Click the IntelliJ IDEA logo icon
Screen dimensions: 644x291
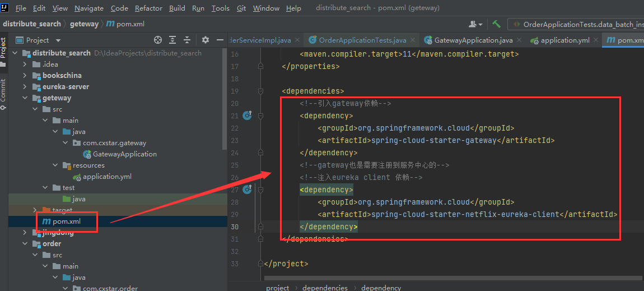pyautogui.click(x=5, y=8)
